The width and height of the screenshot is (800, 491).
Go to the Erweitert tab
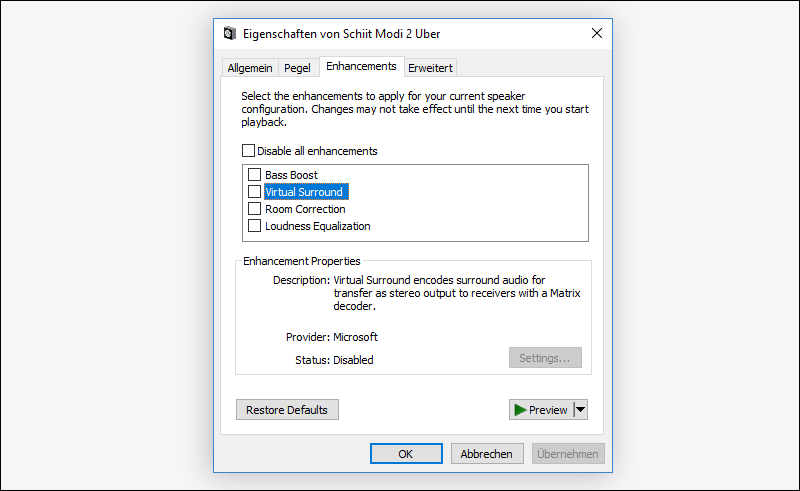pos(430,68)
